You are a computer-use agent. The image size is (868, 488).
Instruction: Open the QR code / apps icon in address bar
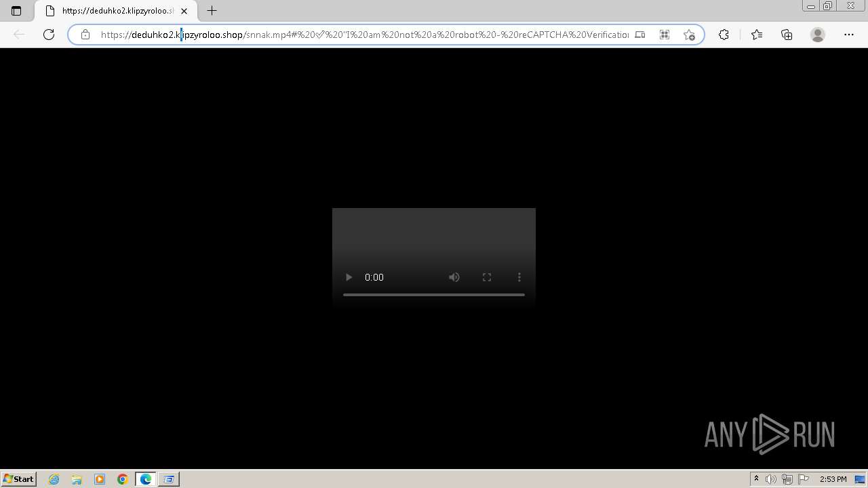pos(664,35)
